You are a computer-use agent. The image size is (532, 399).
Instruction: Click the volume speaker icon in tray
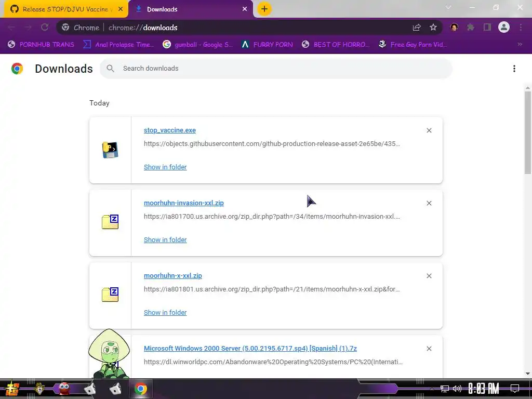(x=457, y=389)
